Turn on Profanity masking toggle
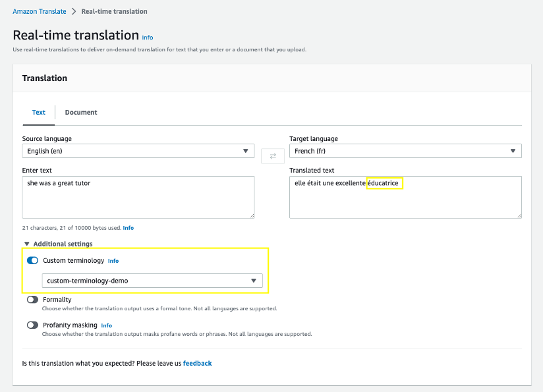543x392 pixels. click(x=32, y=325)
